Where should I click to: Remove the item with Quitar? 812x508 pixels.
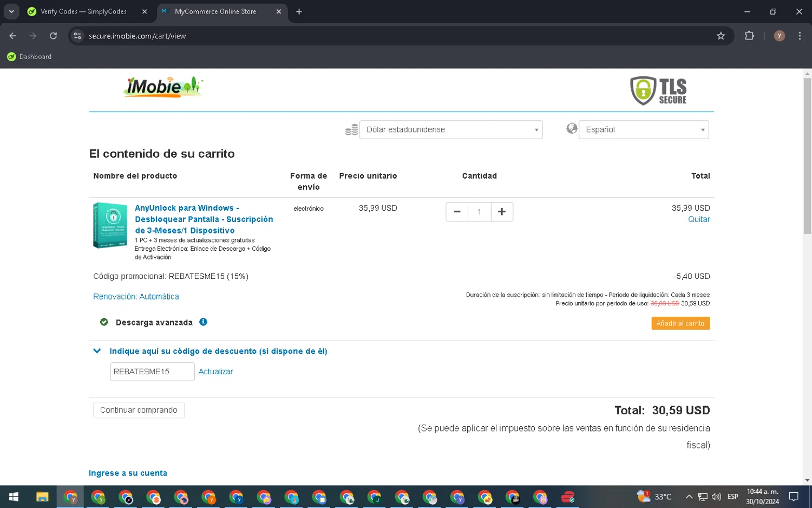coord(699,219)
